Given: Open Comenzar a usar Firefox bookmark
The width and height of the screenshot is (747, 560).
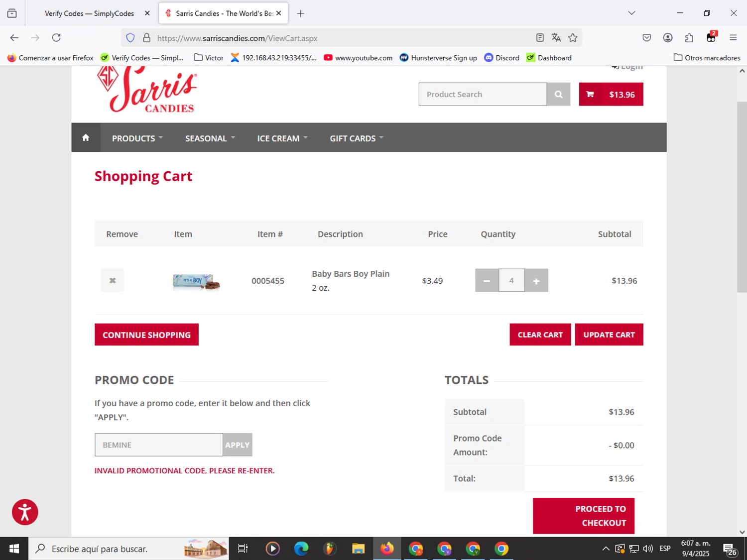Looking at the screenshot, I should [x=50, y=58].
